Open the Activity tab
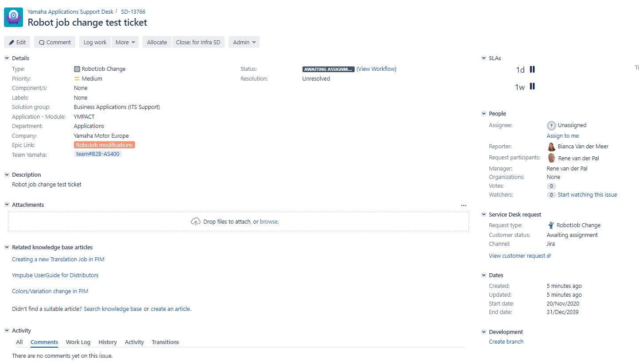The width and height of the screenshot is (639, 364). click(x=134, y=342)
